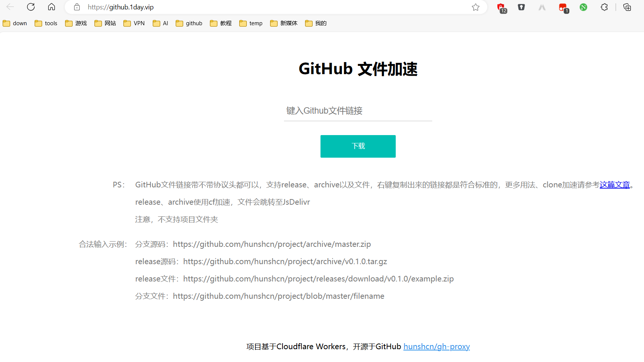Click the master.zip example URL text
Image resolution: width=644 pixels, height=362 pixels.
pos(272,244)
